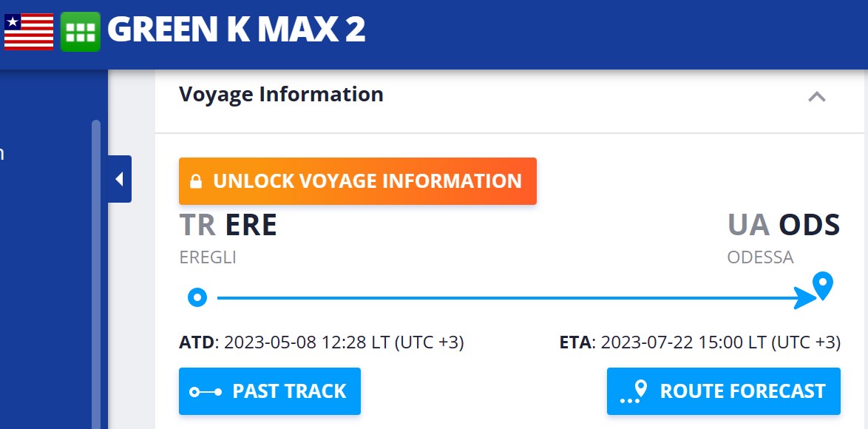Click the GREEN K MAX 2 vessel title
The width and height of the screenshot is (868, 429).
(x=237, y=30)
